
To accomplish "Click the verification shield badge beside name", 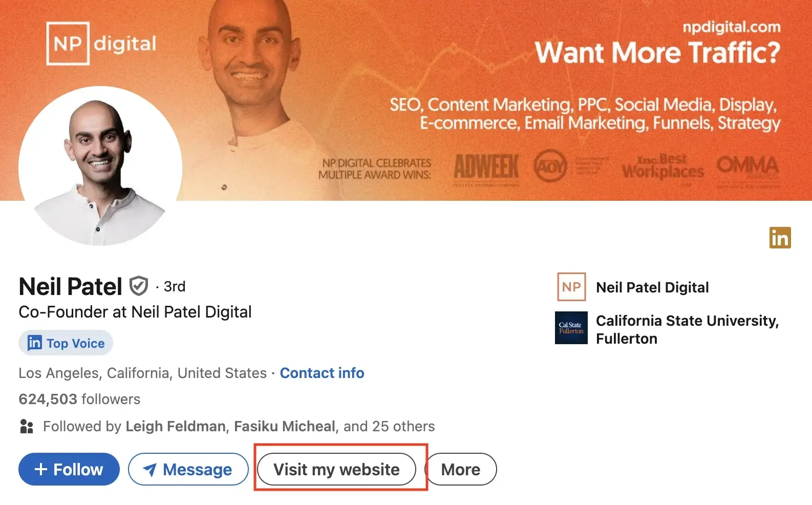I will pos(138,286).
